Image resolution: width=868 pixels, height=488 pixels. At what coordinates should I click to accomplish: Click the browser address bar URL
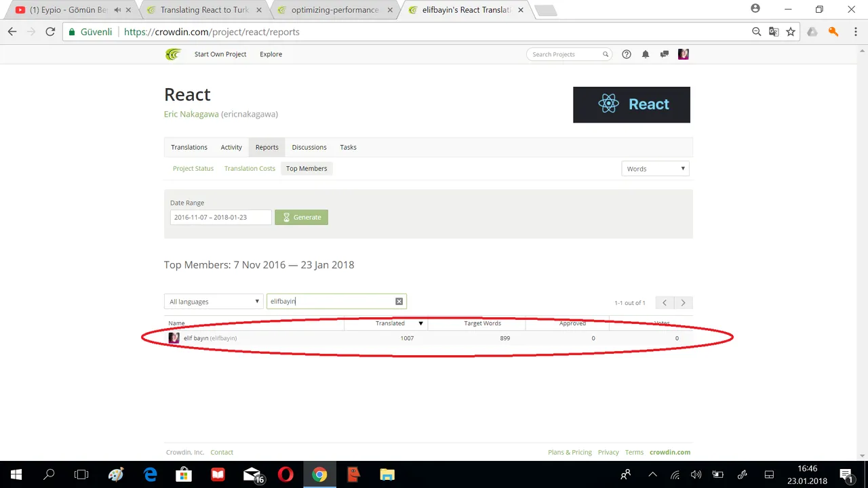coord(212,32)
